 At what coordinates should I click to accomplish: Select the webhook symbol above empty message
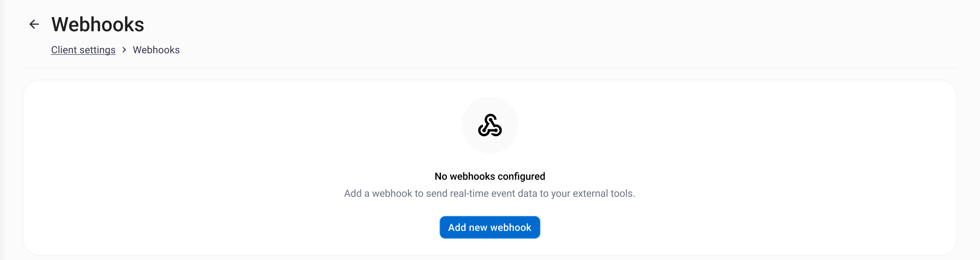(x=490, y=125)
